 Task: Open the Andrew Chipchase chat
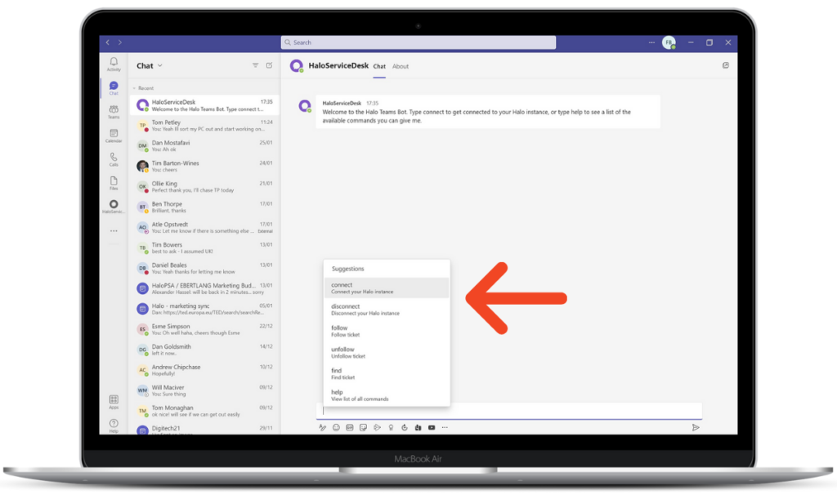(204, 370)
